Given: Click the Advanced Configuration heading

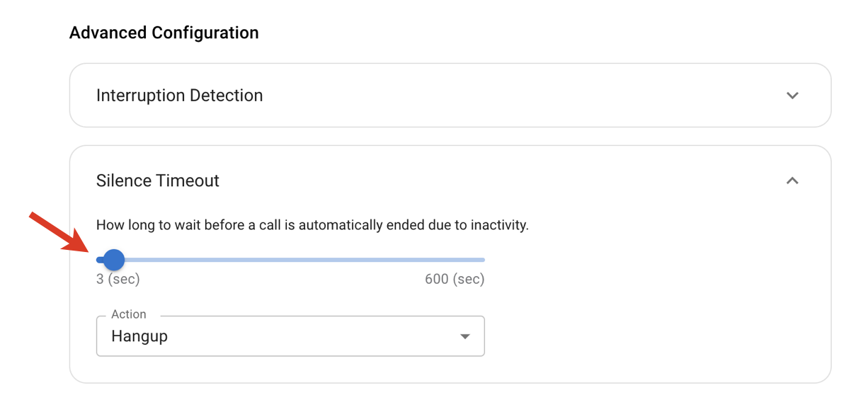Looking at the screenshot, I should tap(163, 32).
